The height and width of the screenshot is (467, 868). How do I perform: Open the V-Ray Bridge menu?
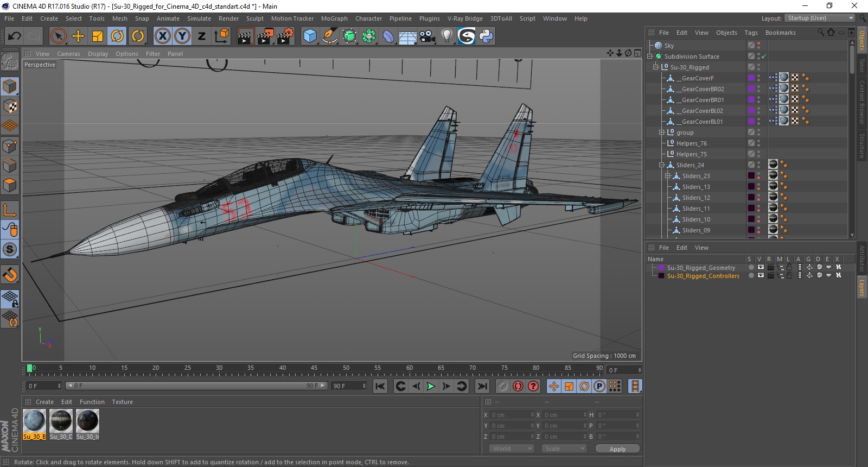(465, 18)
